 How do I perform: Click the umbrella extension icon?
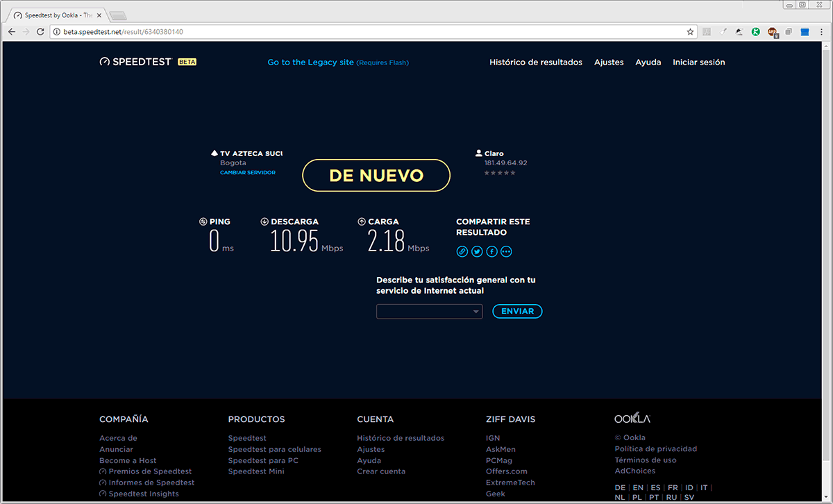(x=739, y=32)
